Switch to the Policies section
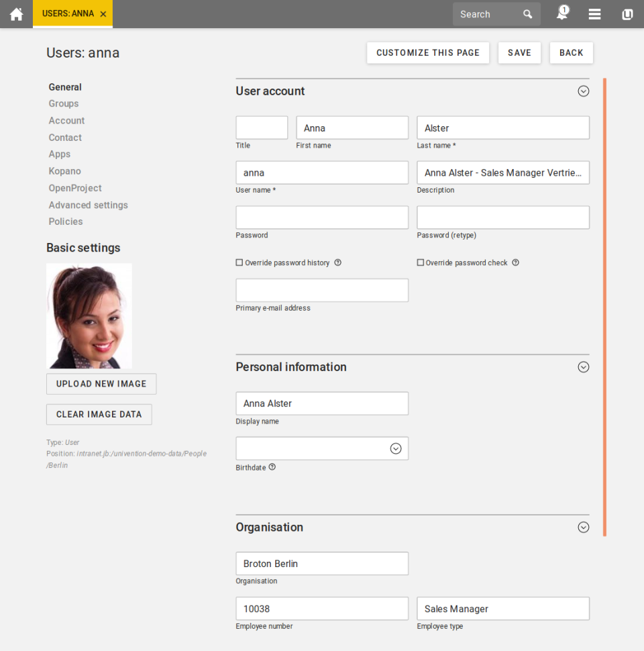Screen dimensions: 644x651 coord(65,221)
